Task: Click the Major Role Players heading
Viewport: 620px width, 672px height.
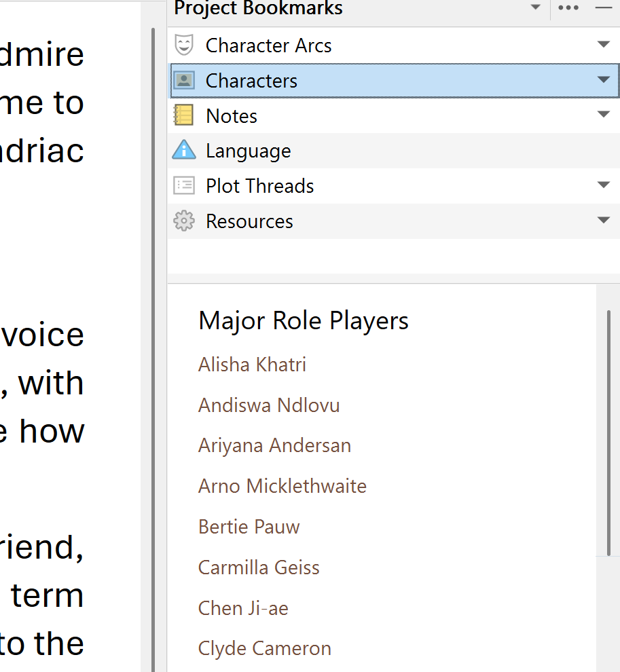Action: pos(303,321)
